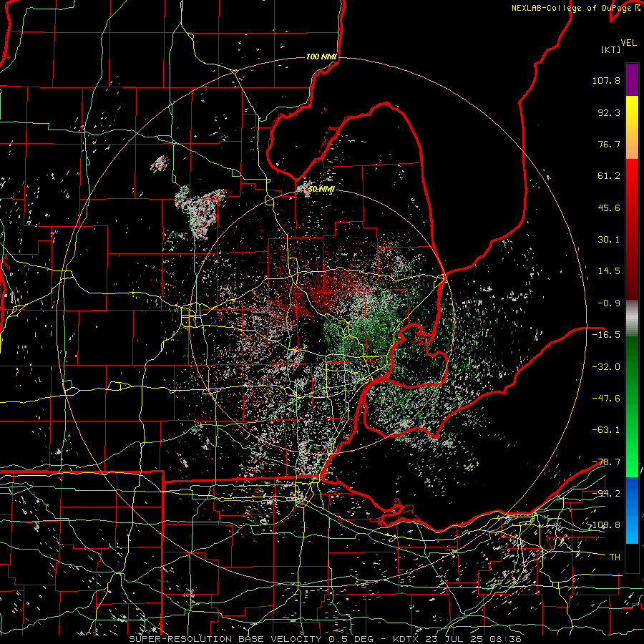Select the 30.1 legend value
Viewport: 644px width, 644px height.
(609, 240)
